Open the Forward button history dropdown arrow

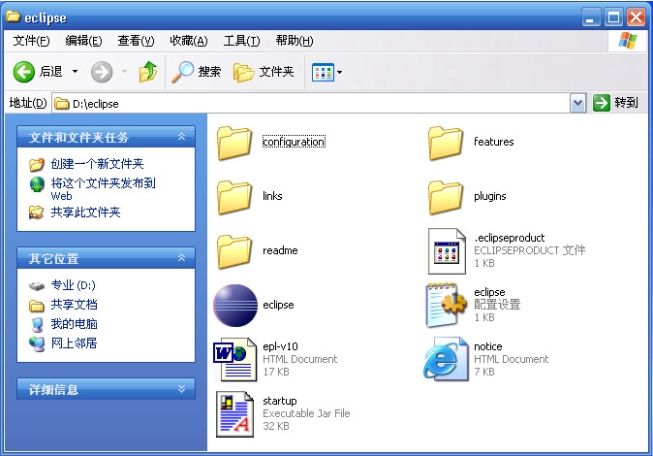tap(124, 72)
